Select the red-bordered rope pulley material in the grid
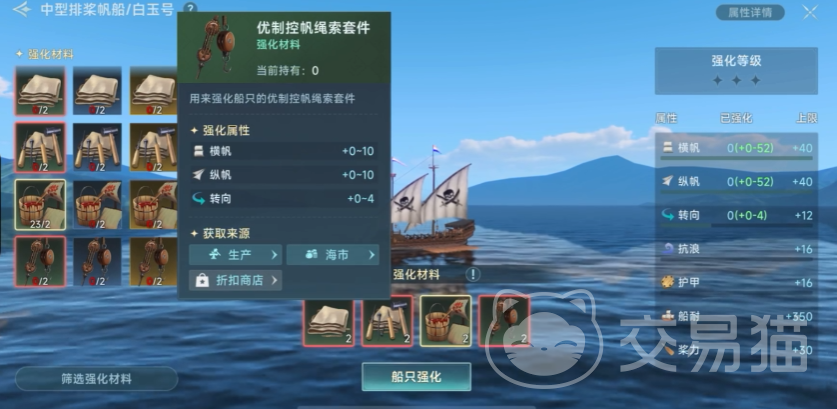The width and height of the screenshot is (837, 409). (40, 262)
